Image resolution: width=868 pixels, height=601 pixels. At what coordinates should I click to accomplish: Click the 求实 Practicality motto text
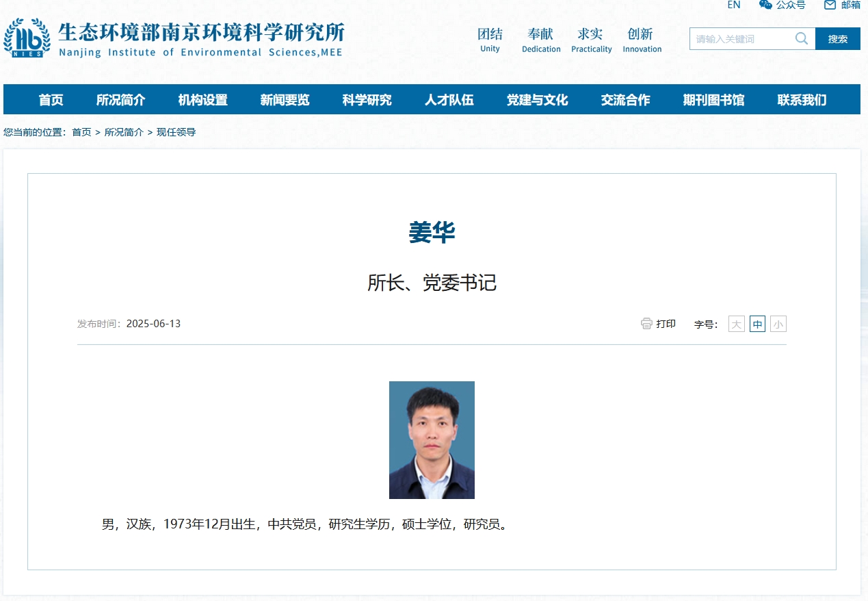click(591, 39)
